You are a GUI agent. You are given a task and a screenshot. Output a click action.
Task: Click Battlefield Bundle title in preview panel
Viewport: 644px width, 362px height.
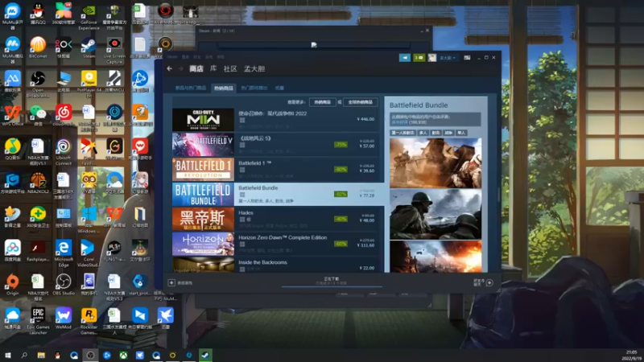[419, 105]
